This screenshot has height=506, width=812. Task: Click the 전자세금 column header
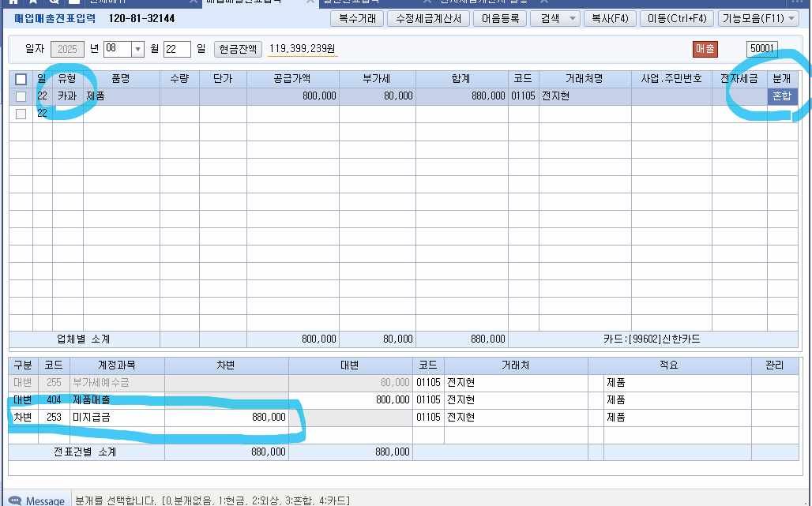pyautogui.click(x=739, y=79)
